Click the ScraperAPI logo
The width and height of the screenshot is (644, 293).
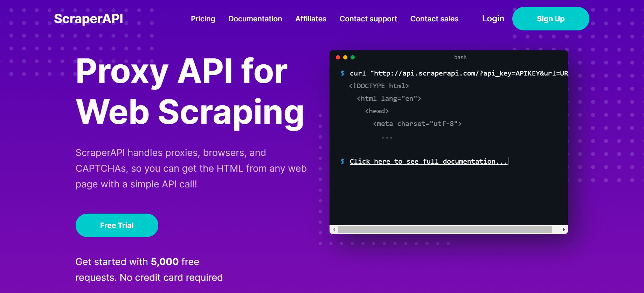pyautogui.click(x=88, y=19)
